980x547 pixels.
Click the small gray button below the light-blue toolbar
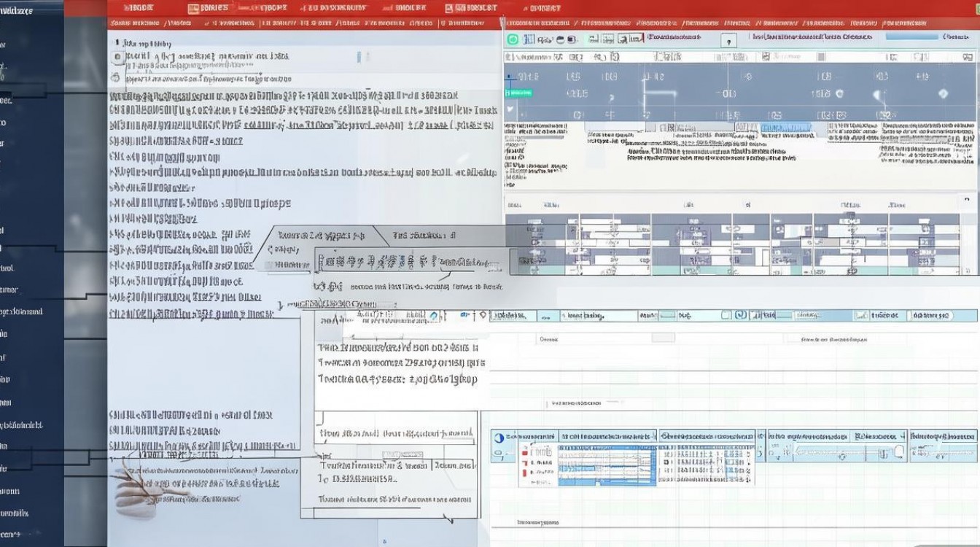coord(663,338)
